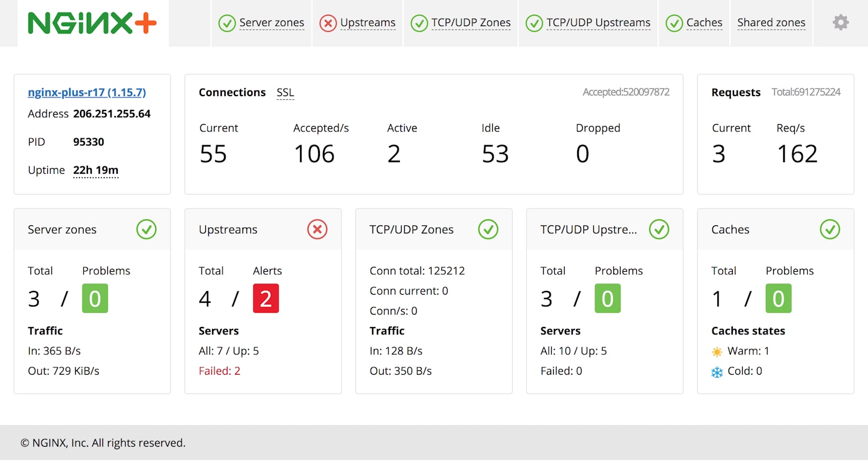Open the Shared zones tab
Viewport: 868px width, 461px height.
pyautogui.click(x=771, y=23)
